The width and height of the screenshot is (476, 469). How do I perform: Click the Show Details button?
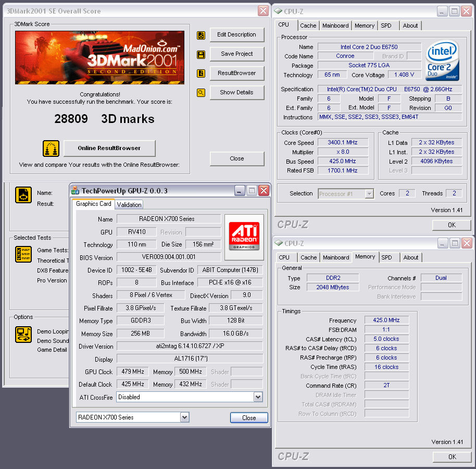pyautogui.click(x=237, y=92)
